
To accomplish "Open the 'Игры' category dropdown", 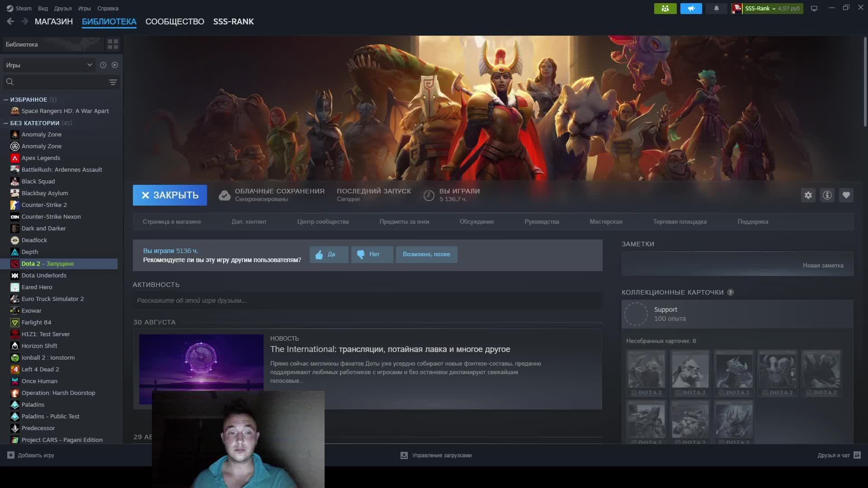I will [x=49, y=65].
